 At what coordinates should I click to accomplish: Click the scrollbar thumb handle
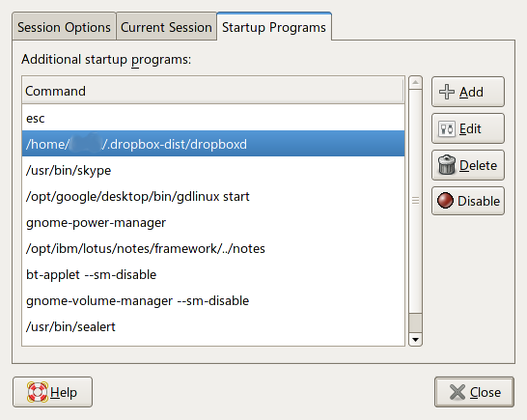[415, 201]
